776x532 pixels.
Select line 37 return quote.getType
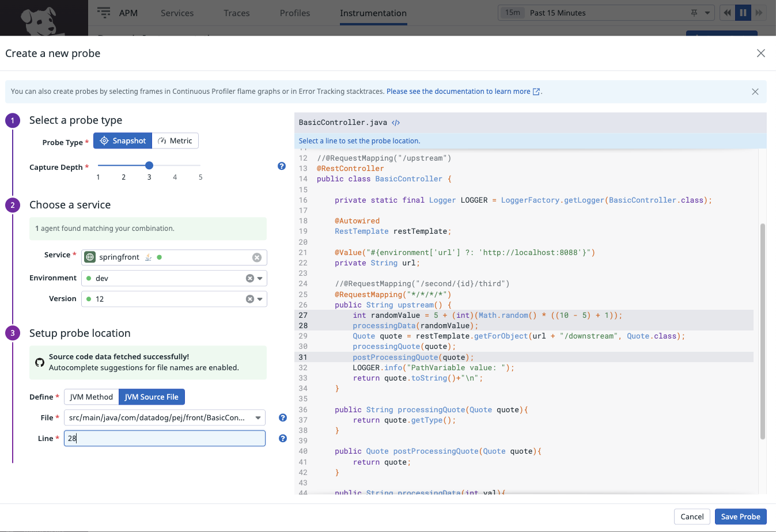pos(524,420)
